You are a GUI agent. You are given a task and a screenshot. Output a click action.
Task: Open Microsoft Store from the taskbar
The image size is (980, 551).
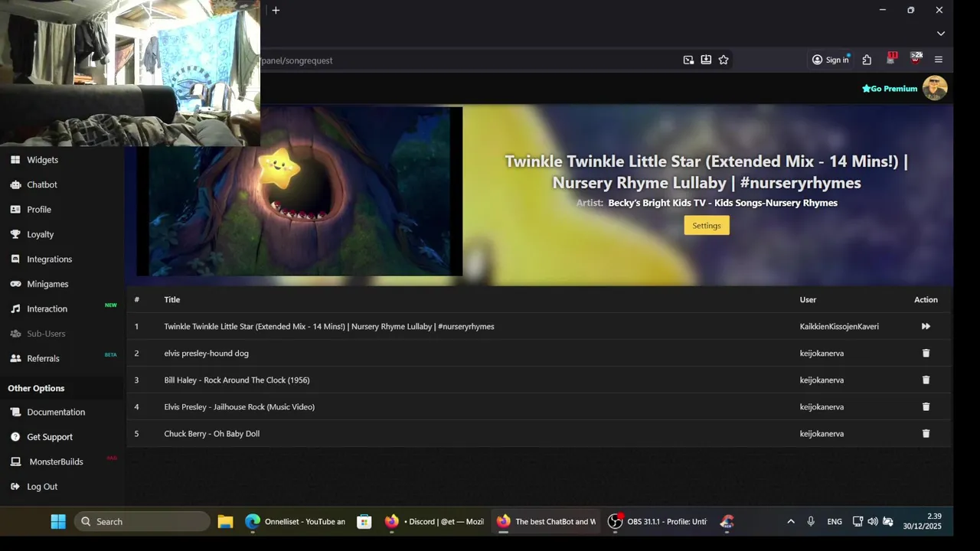[364, 521]
